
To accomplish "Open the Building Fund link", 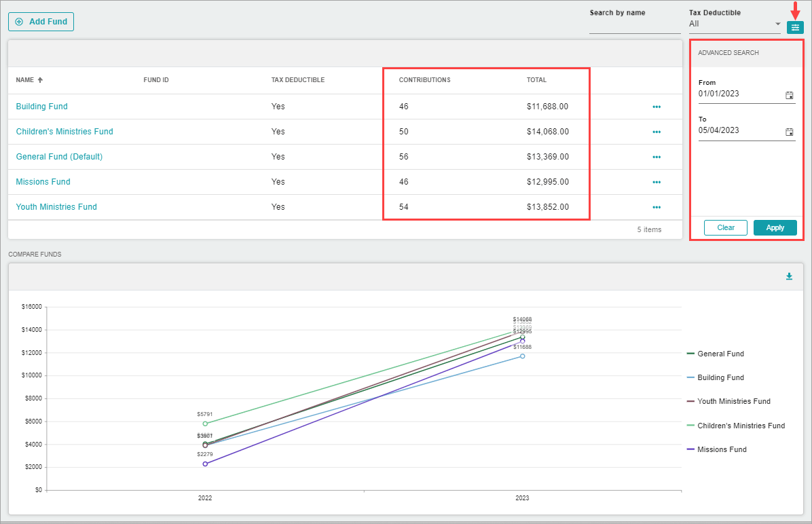I will pos(42,107).
